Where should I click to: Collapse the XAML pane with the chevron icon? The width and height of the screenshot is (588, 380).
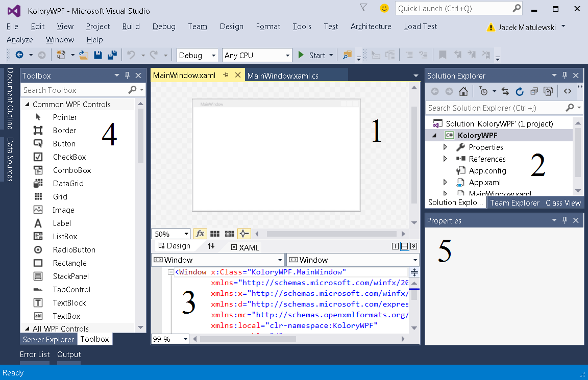(413, 246)
